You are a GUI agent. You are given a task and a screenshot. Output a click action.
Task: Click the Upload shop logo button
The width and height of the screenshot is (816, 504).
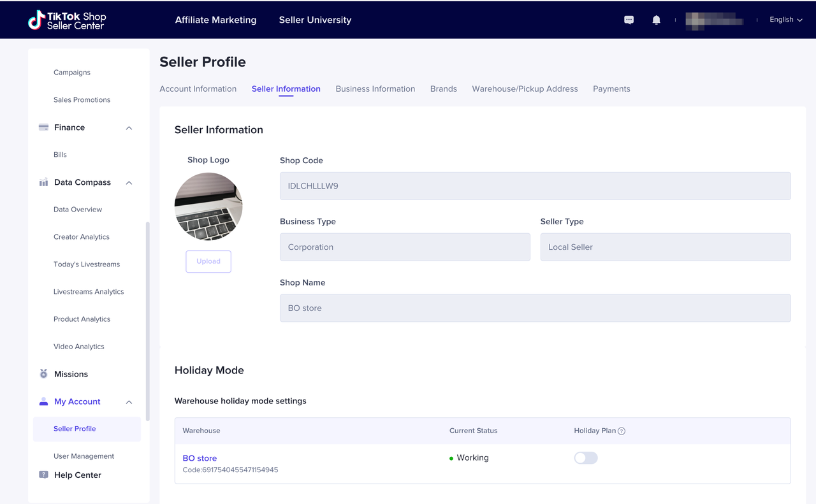coord(208,261)
